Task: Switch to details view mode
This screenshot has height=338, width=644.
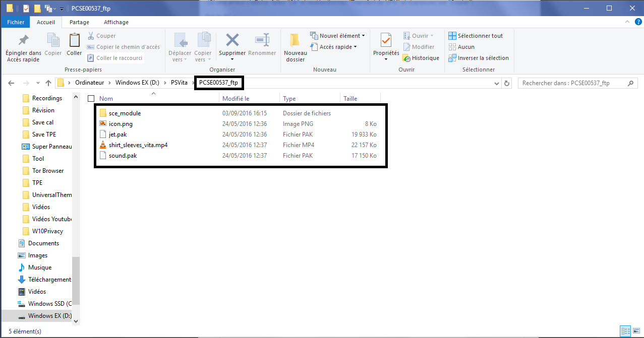Action: click(x=626, y=331)
